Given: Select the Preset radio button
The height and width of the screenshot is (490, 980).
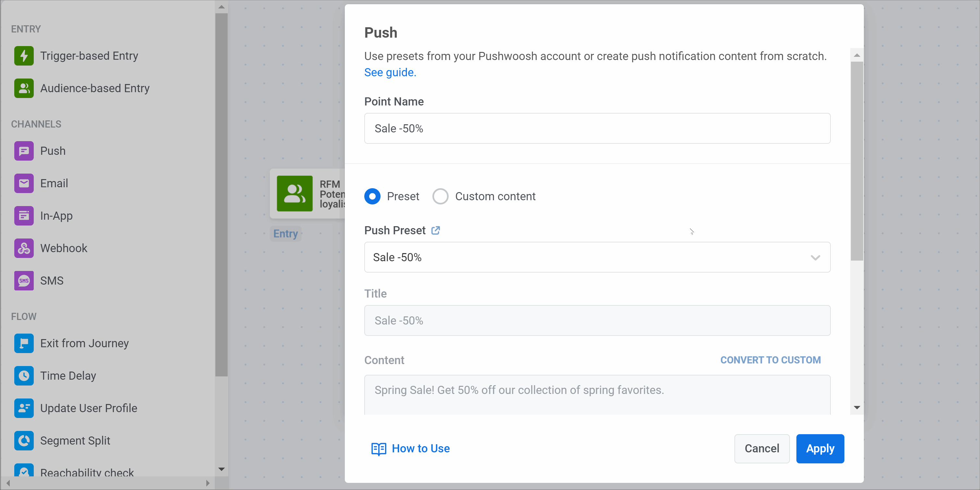Looking at the screenshot, I should click(x=372, y=196).
